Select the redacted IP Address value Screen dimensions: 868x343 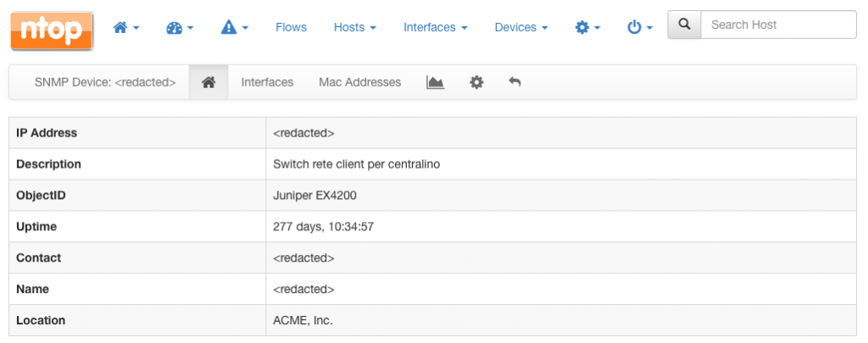coord(304,133)
